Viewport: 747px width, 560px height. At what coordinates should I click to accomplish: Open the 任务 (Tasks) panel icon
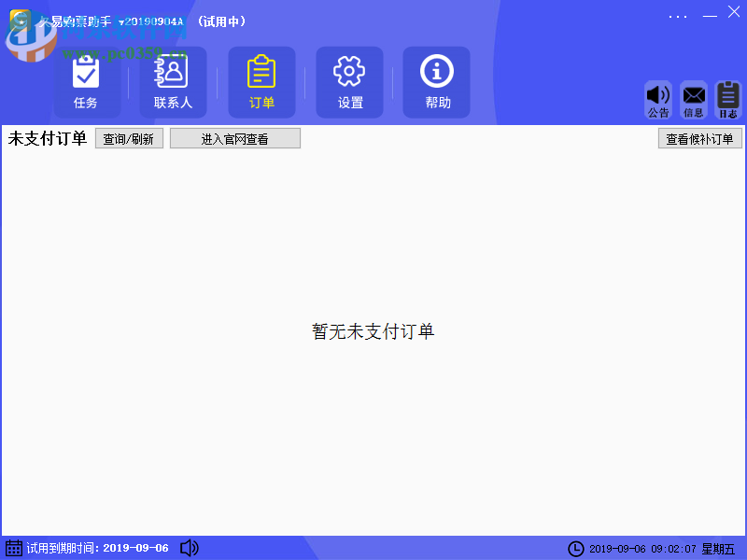point(86,82)
